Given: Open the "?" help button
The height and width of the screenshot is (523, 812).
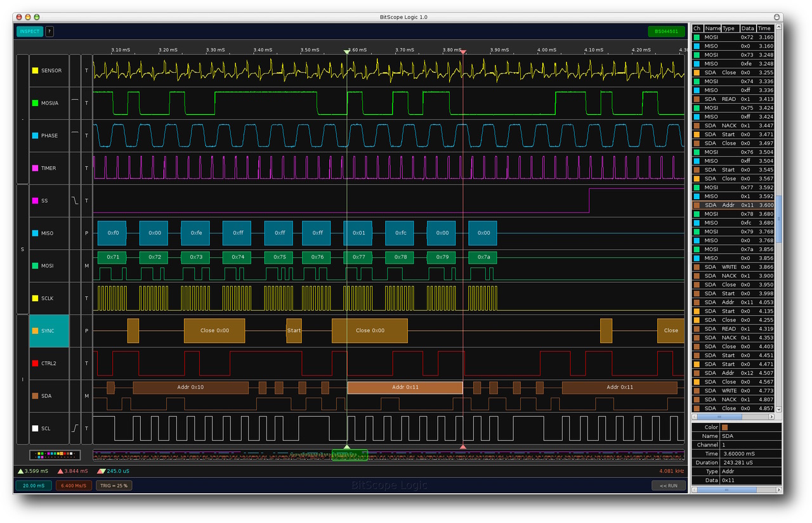Looking at the screenshot, I should coord(49,31).
